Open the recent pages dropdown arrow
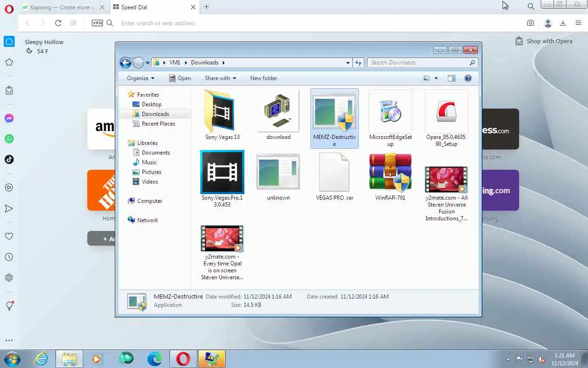The image size is (588, 368). pyautogui.click(x=147, y=63)
